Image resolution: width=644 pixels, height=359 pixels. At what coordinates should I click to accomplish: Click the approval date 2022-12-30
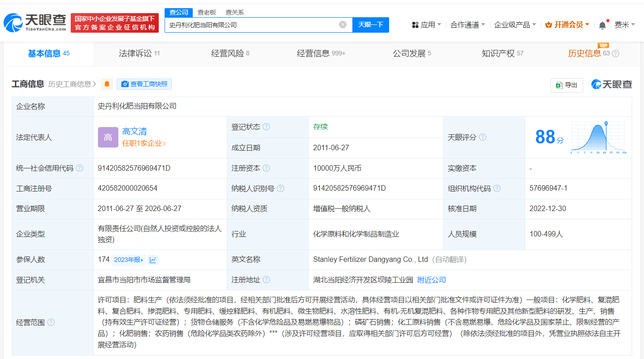547,209
